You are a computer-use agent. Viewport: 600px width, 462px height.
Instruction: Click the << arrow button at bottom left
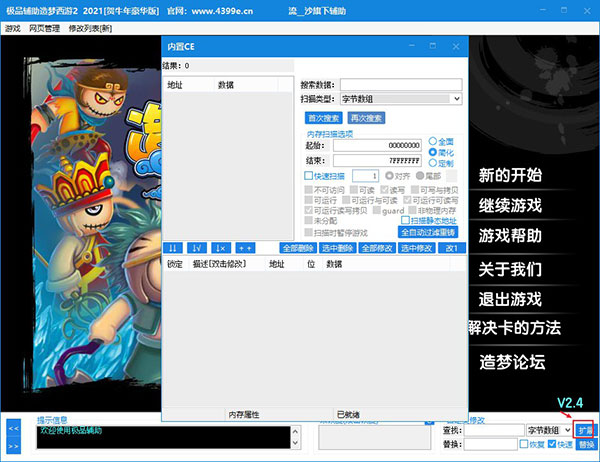[x=14, y=427]
